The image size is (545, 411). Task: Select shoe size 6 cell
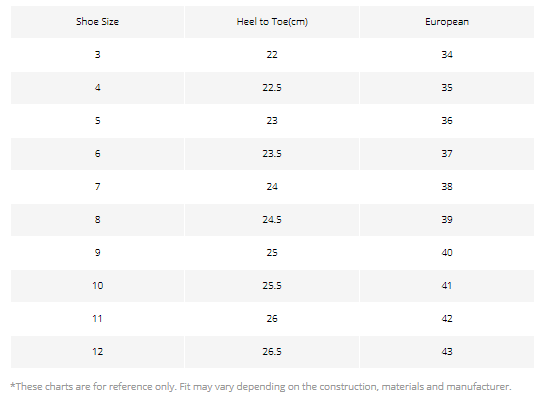(x=97, y=154)
